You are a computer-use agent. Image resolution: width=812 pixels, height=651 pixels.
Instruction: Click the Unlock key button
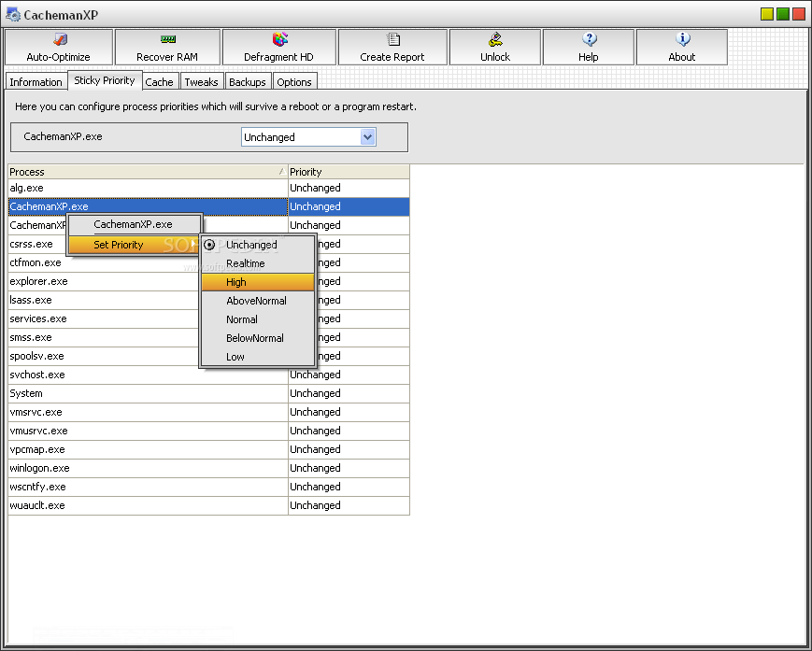495,47
